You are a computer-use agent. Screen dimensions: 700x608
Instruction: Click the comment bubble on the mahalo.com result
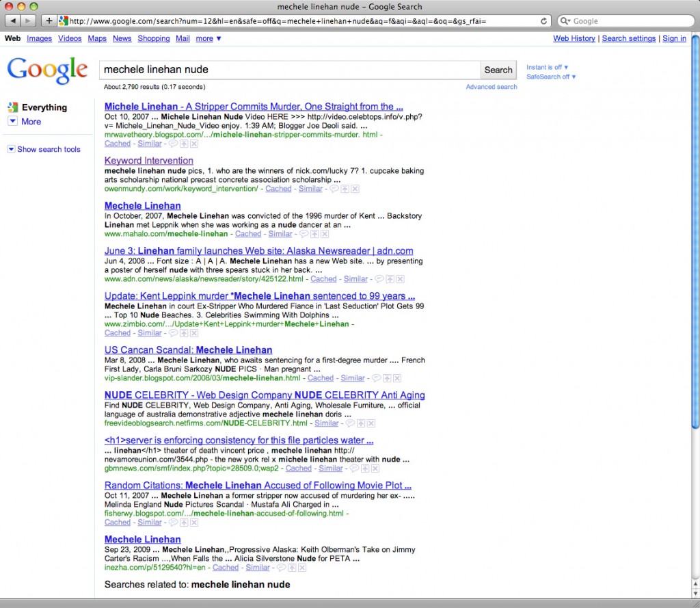point(304,234)
